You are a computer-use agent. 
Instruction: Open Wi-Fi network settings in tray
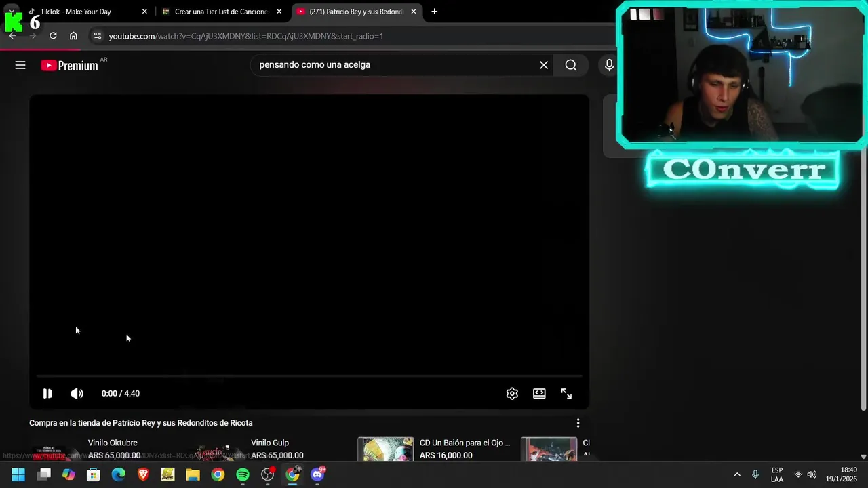pyautogui.click(x=798, y=474)
